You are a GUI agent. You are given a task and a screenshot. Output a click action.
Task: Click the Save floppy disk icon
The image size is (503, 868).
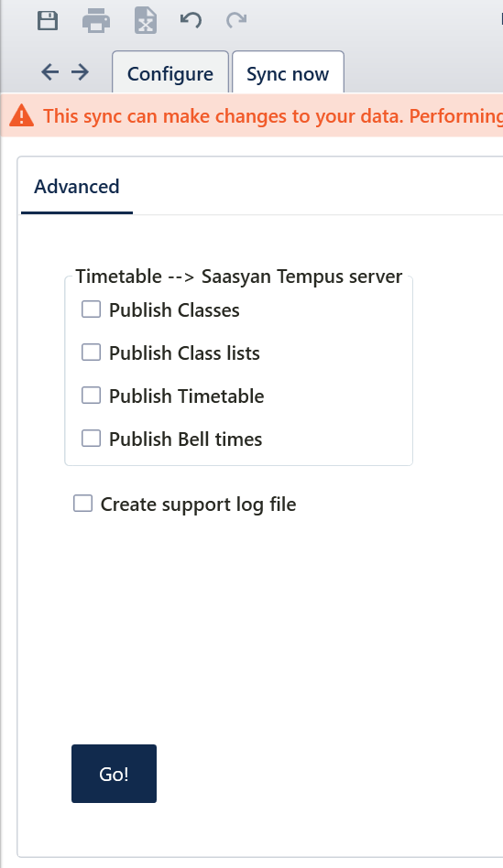[x=48, y=20]
